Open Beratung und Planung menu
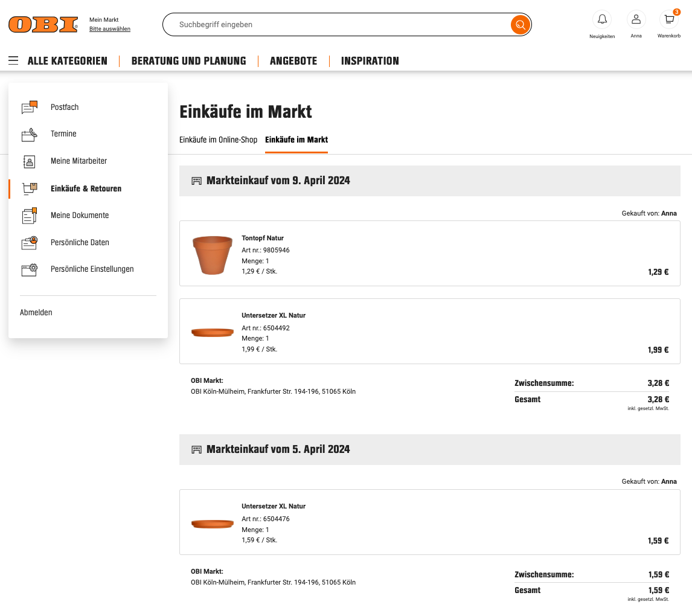Screen dimensions: 692x616 188,61
